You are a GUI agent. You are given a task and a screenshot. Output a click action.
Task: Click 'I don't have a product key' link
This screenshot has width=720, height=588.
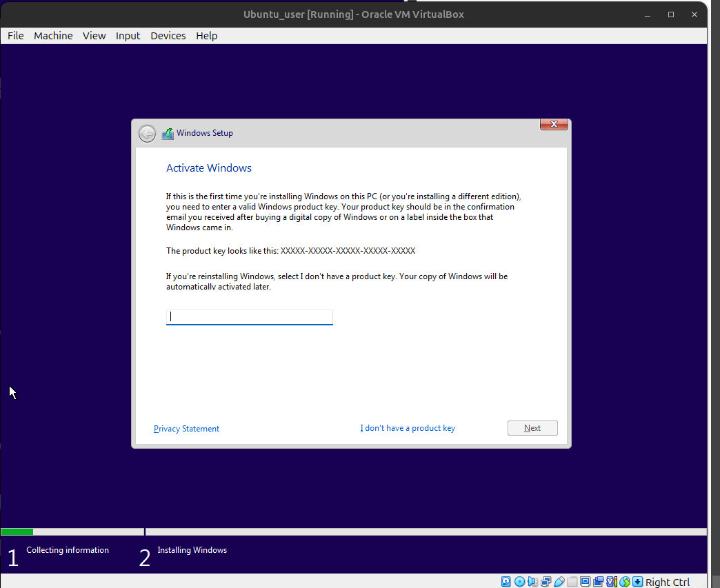(408, 428)
